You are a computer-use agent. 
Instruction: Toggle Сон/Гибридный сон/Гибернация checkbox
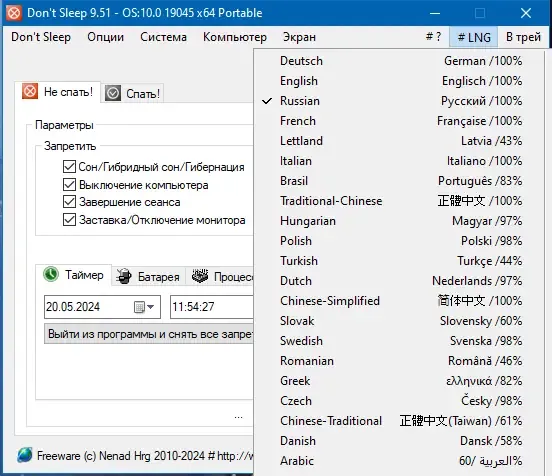(x=69, y=167)
